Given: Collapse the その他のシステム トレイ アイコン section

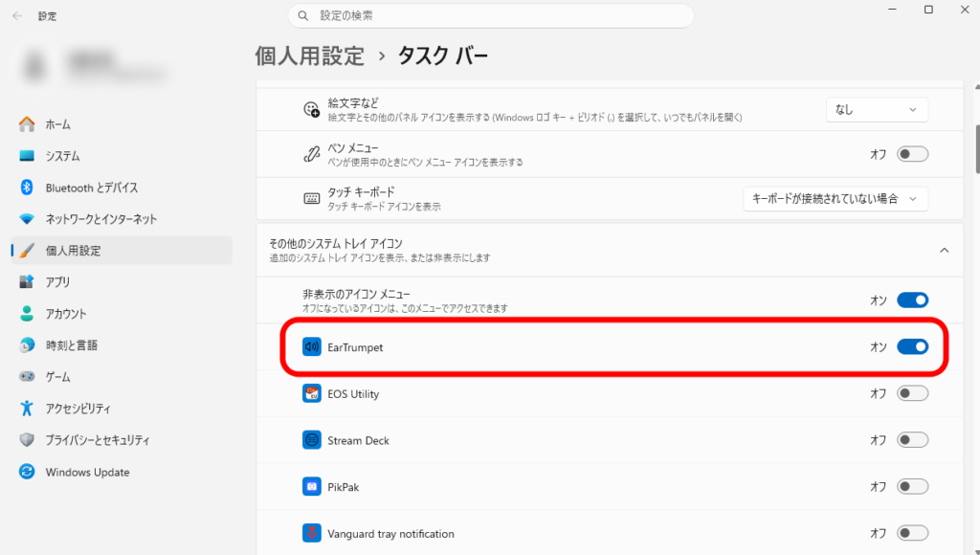Looking at the screenshot, I should click(x=944, y=250).
